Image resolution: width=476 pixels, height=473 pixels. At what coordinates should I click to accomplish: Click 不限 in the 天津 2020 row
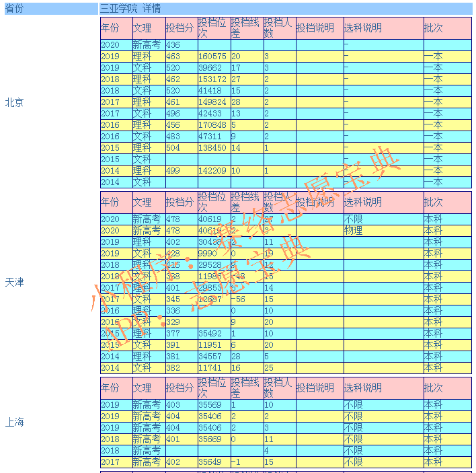click(354, 219)
